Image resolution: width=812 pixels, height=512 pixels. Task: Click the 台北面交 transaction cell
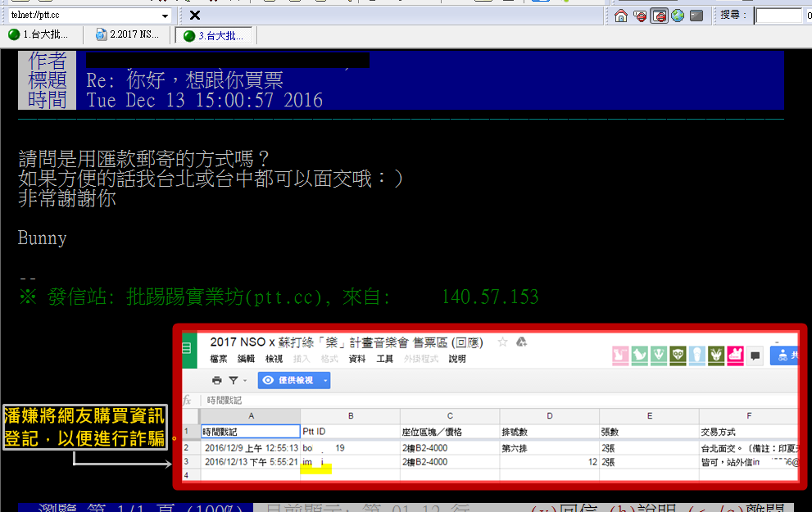749,448
